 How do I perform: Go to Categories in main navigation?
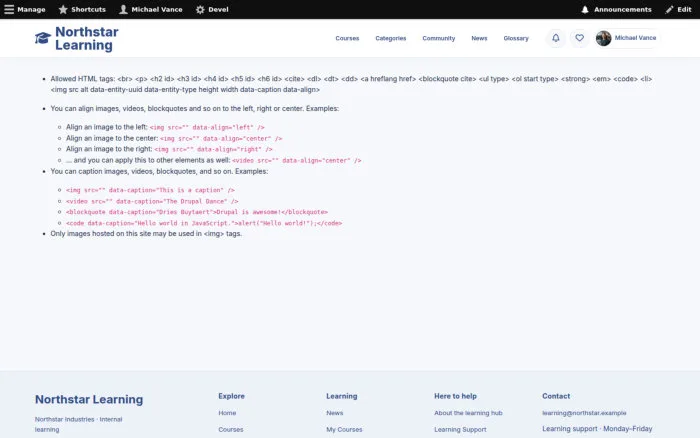(391, 38)
